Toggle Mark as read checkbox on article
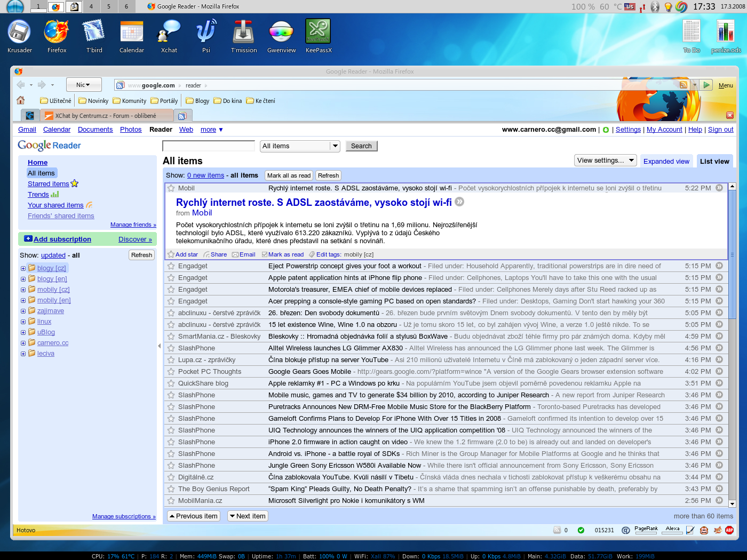Screen dimensions: 747x560 [x=265, y=255]
